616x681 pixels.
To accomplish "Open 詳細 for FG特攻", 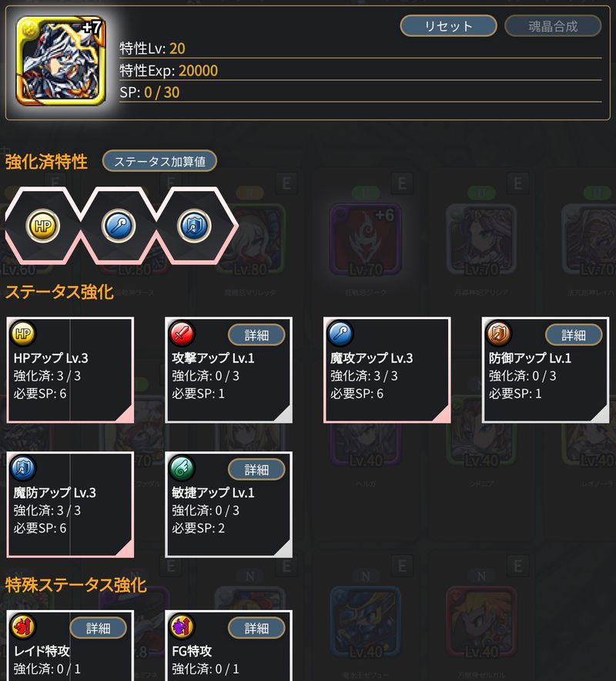I will pos(256,628).
